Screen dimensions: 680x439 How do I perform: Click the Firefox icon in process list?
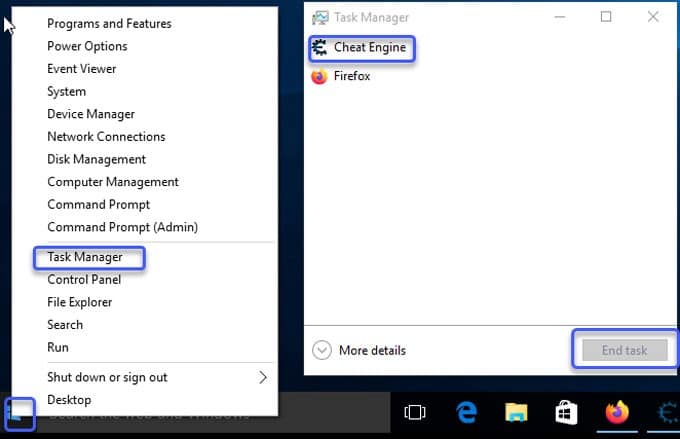tap(320, 76)
